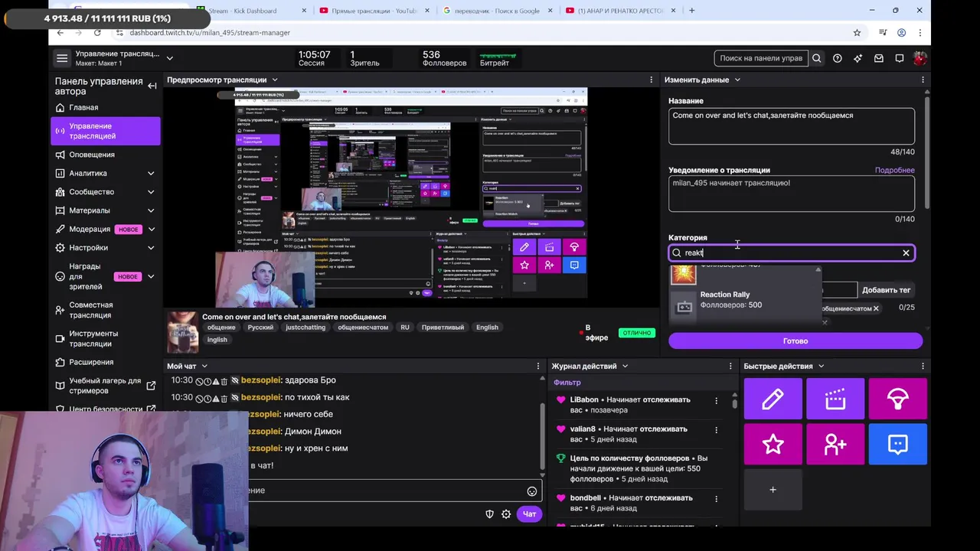Click Фильтр in activity feed
Image resolution: width=980 pixels, height=551 pixels.
pos(567,383)
